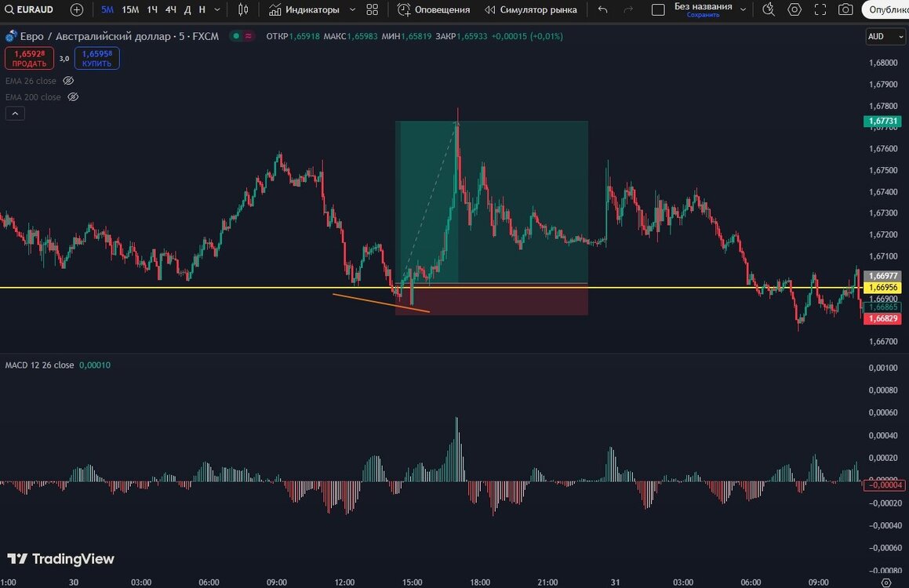909x588 pixels.
Task: Open the indicator templates grid icon
Action: tap(373, 9)
